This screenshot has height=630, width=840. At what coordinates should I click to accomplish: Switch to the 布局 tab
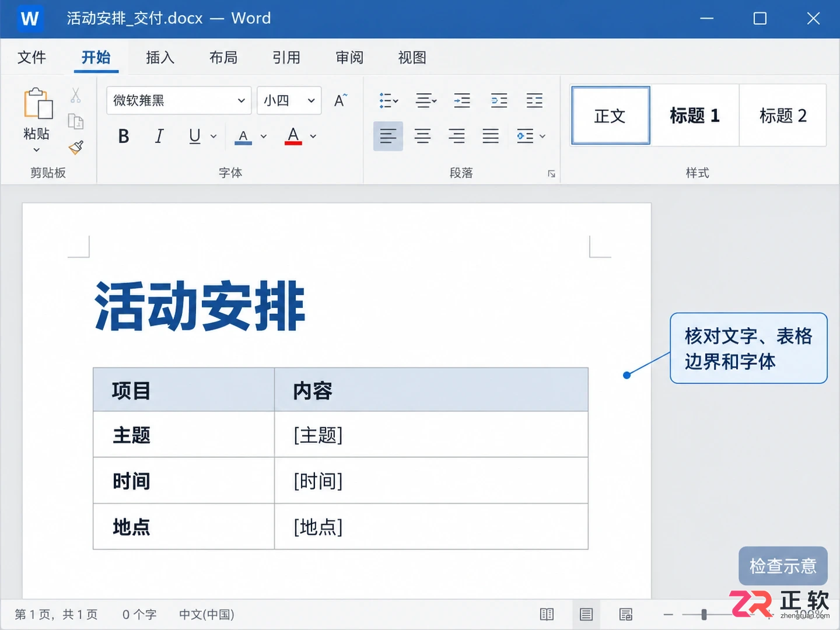coord(223,57)
